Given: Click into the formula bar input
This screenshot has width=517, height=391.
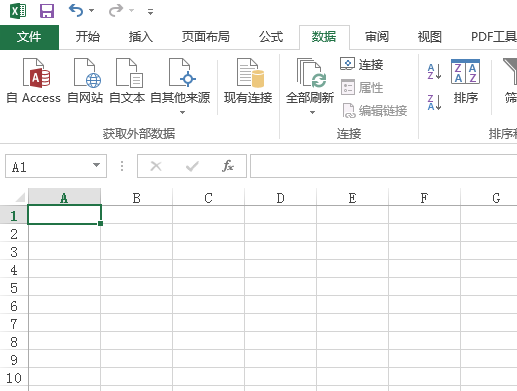Looking at the screenshot, I should [x=384, y=166].
